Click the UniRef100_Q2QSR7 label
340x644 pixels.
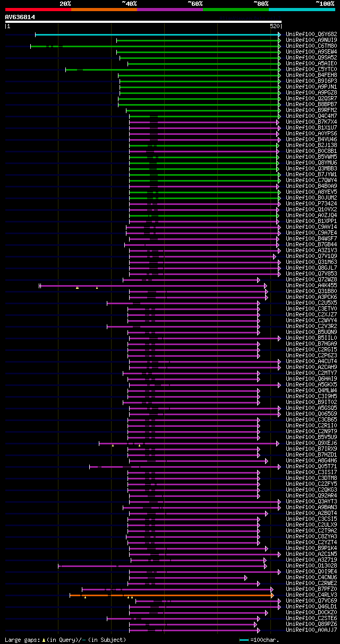coord(311,99)
